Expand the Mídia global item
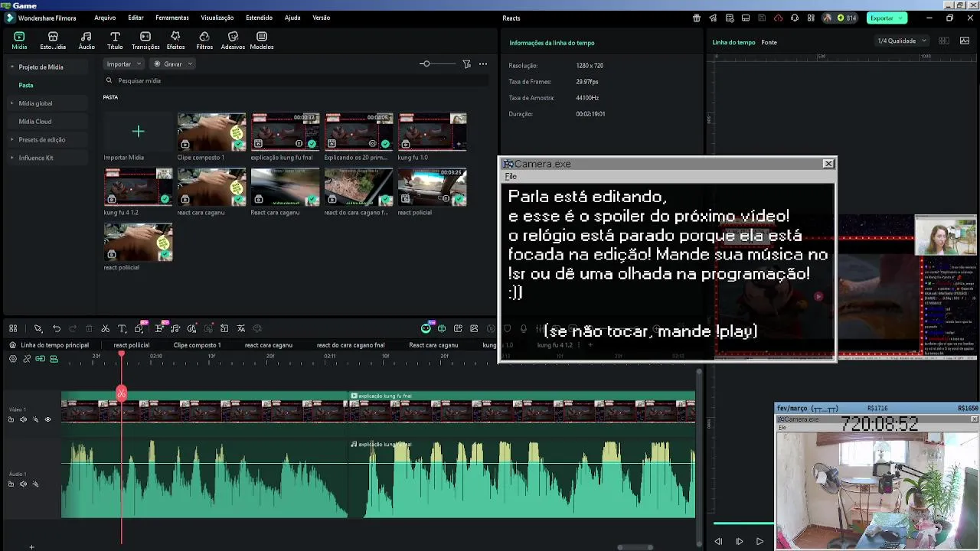This screenshot has height=551, width=980. tap(12, 103)
